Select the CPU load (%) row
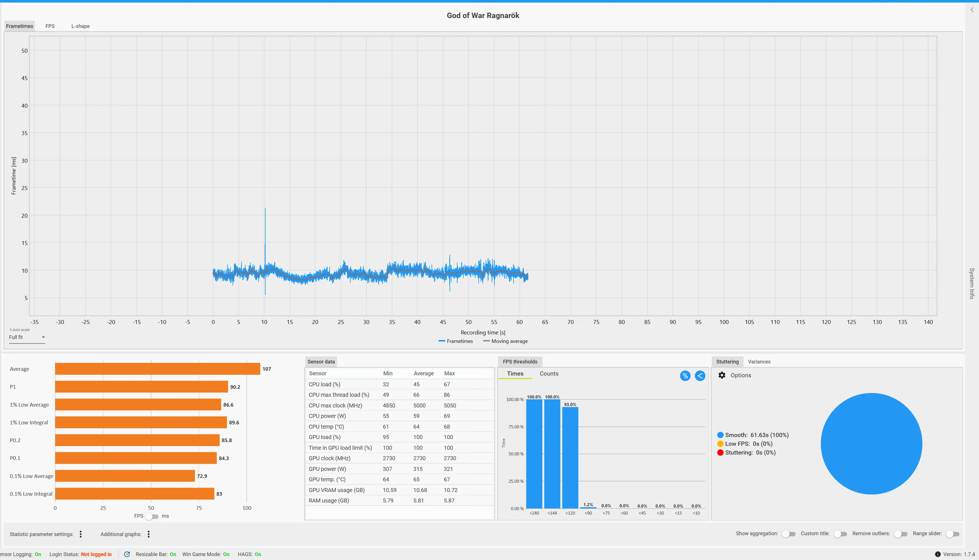This screenshot has width=979, height=560. pos(400,384)
